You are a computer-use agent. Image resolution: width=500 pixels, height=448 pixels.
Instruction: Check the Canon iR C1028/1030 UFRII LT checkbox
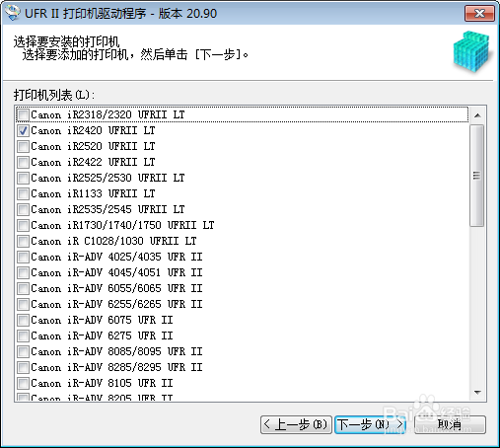coord(23,241)
